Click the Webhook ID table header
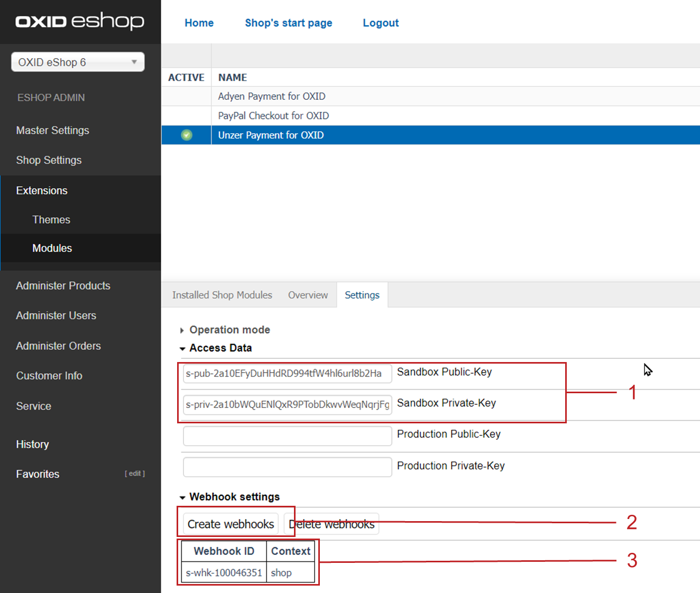The width and height of the screenshot is (700, 593). pos(224,551)
